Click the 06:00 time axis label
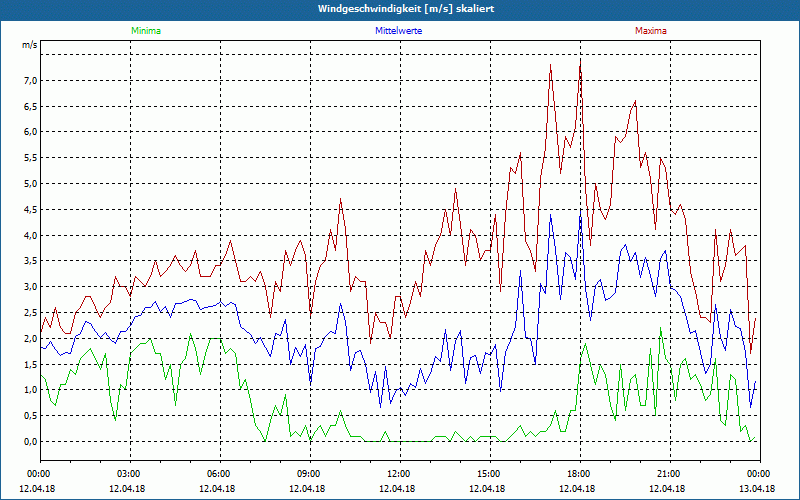 (220, 474)
